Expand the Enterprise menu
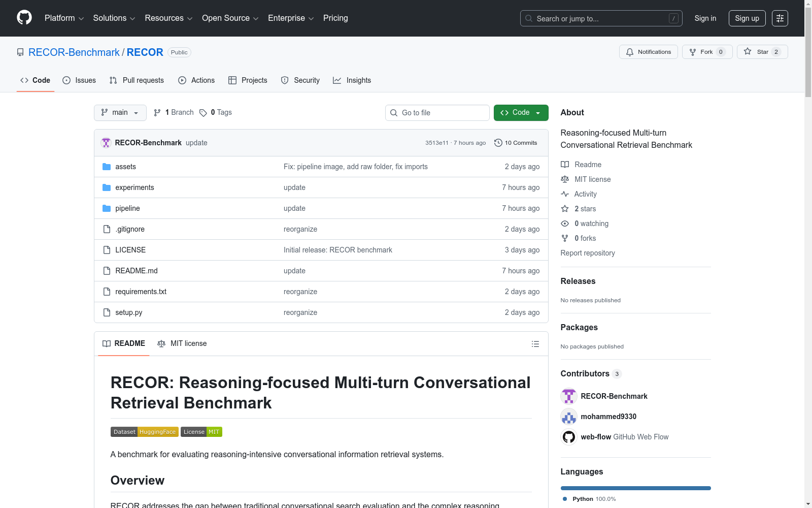 tap(291, 18)
